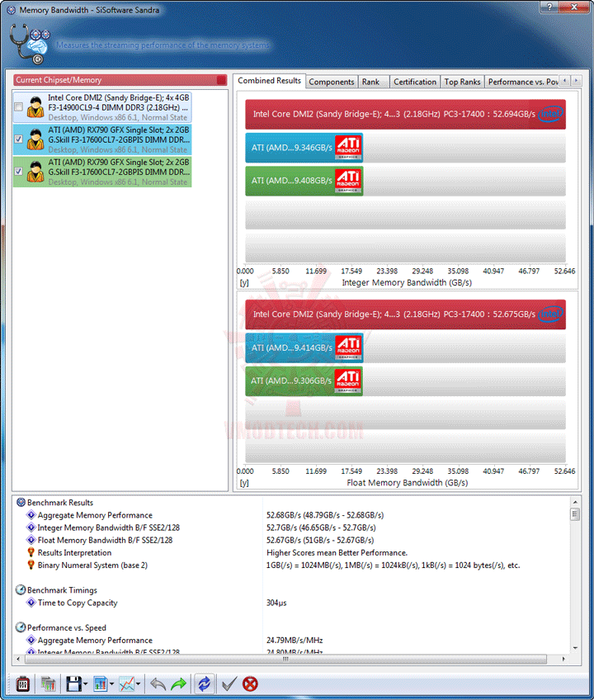This screenshot has width=594, height=700.
Task: Click the blue ATI 9.346GB/s bar
Action: pyautogui.click(x=304, y=148)
